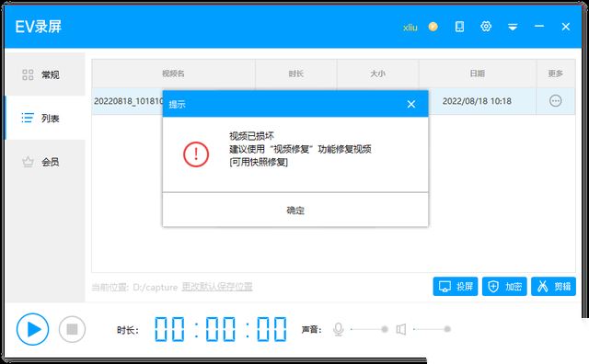Select the 20220818_1018 video row
589x364 pixels.
coord(333,101)
